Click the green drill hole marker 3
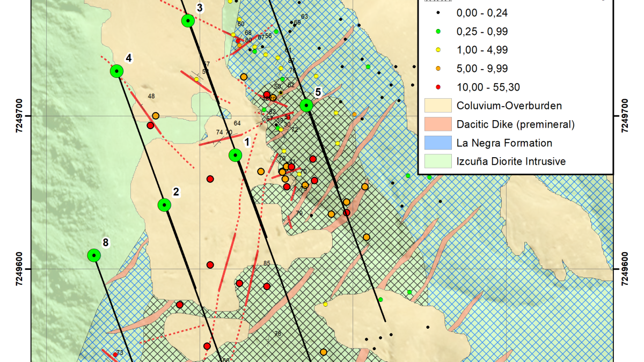Image resolution: width=644 pixels, height=362 pixels. click(188, 20)
